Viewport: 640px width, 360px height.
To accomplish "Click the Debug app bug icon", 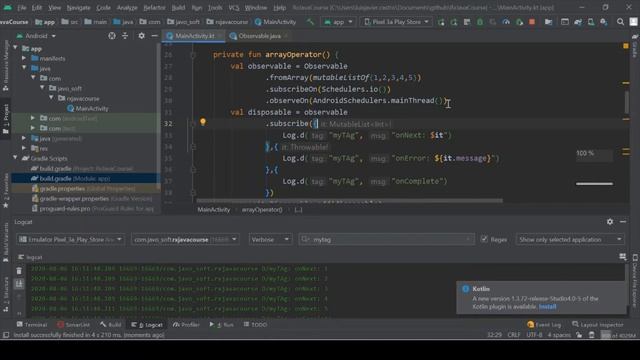I will (x=480, y=22).
